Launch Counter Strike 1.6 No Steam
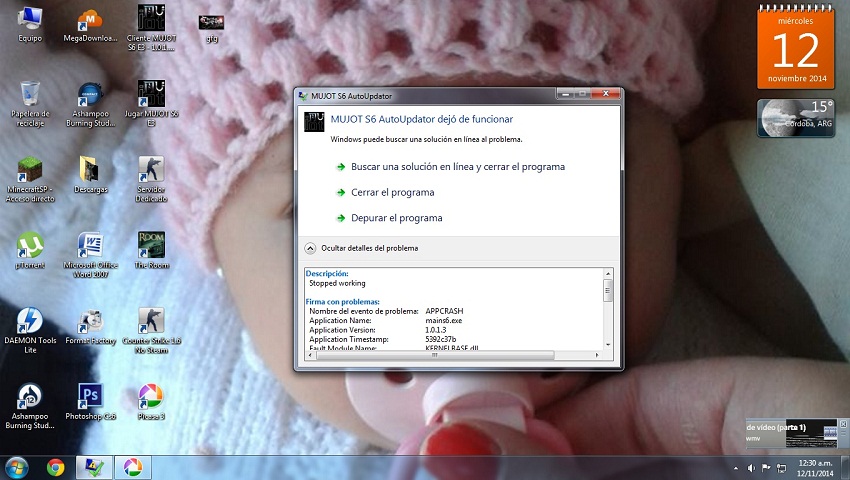 (151, 321)
